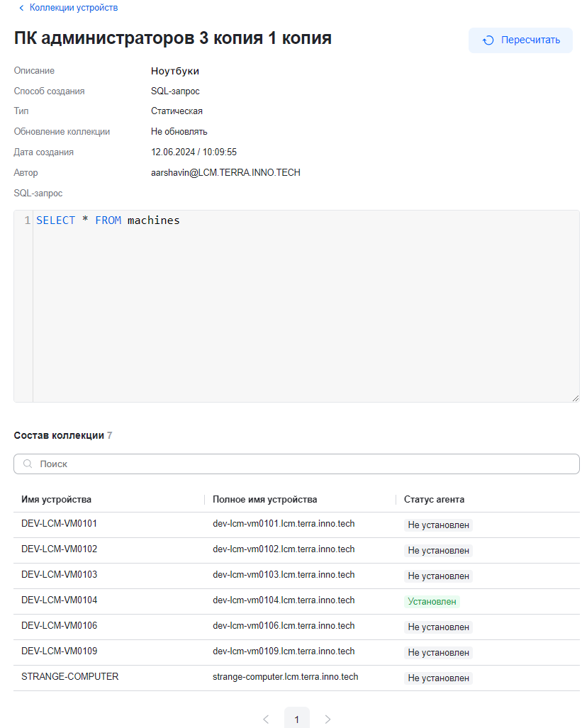Click inside the SQL query editor
This screenshot has height=728, width=582.
(x=305, y=305)
